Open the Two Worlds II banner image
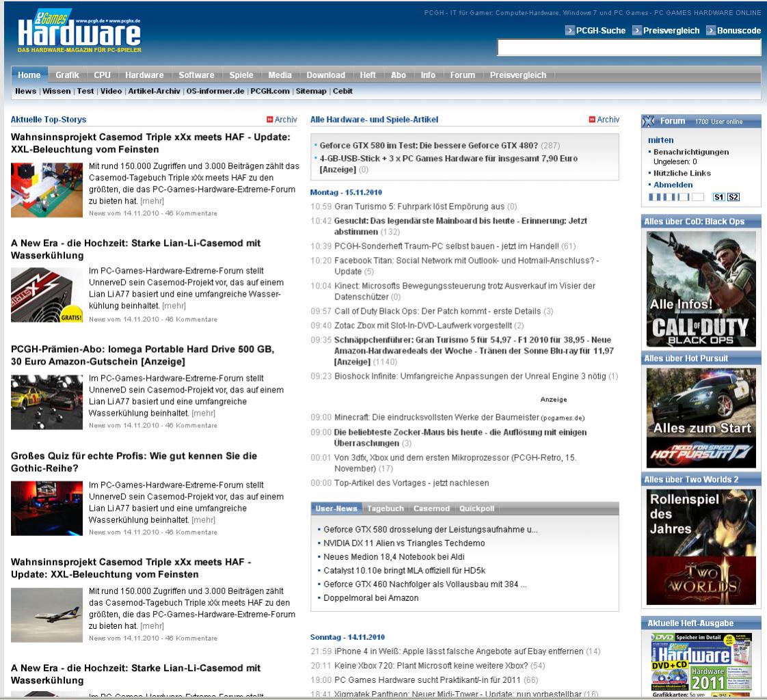 tap(701, 547)
